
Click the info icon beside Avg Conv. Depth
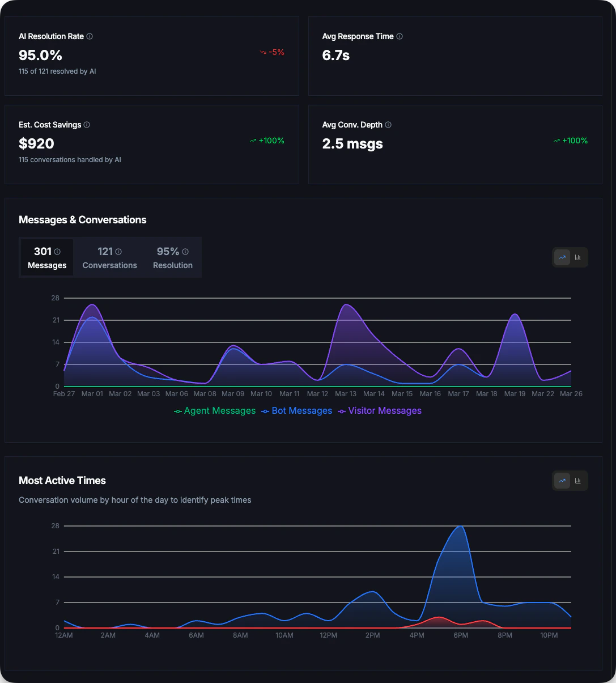pyautogui.click(x=388, y=125)
